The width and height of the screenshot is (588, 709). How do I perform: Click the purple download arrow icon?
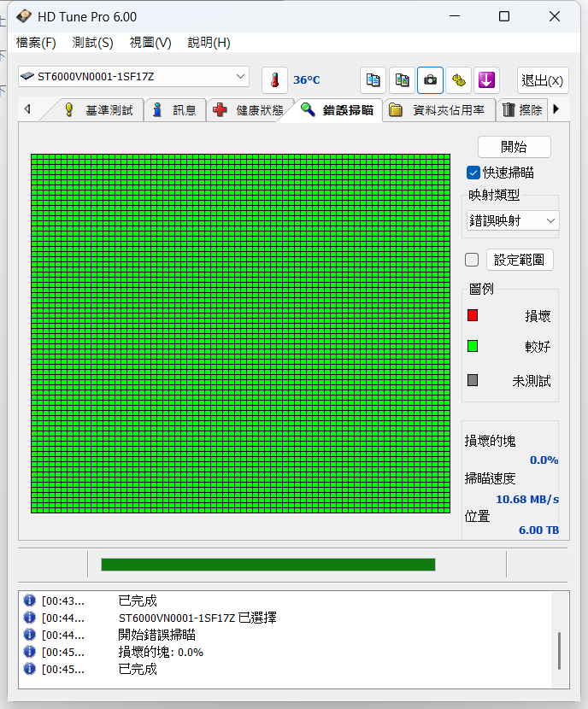click(x=486, y=80)
